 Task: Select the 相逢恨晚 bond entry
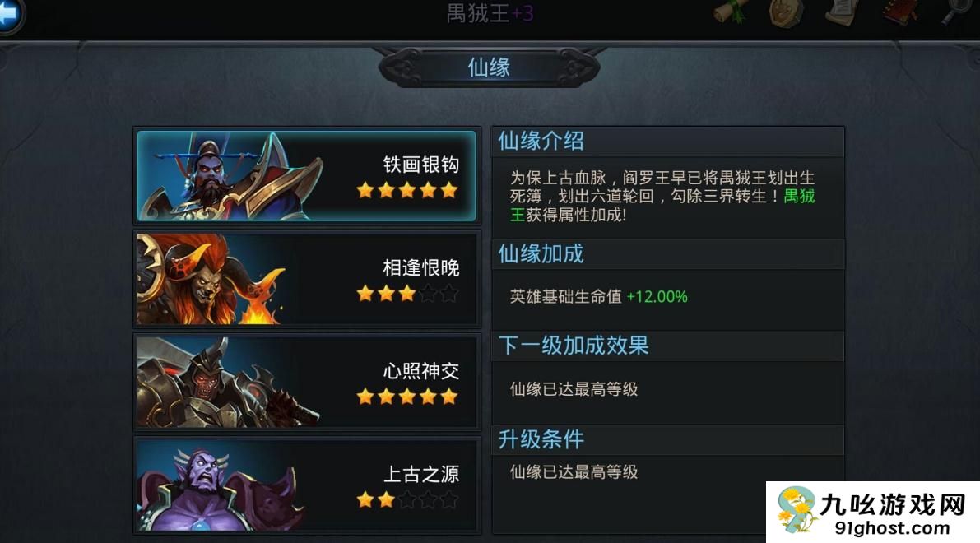pos(307,279)
